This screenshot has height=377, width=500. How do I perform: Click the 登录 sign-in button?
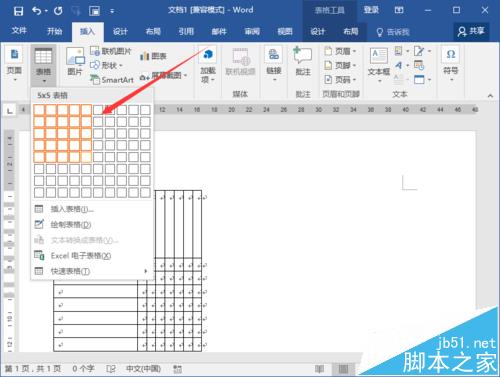tap(371, 10)
